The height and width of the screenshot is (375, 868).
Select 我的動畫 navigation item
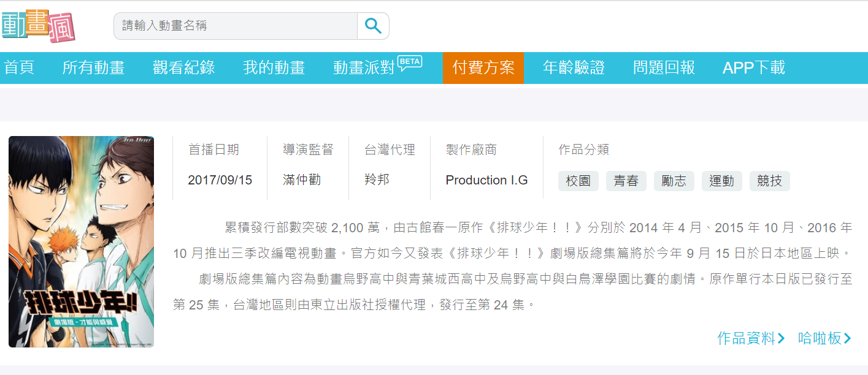(x=274, y=68)
